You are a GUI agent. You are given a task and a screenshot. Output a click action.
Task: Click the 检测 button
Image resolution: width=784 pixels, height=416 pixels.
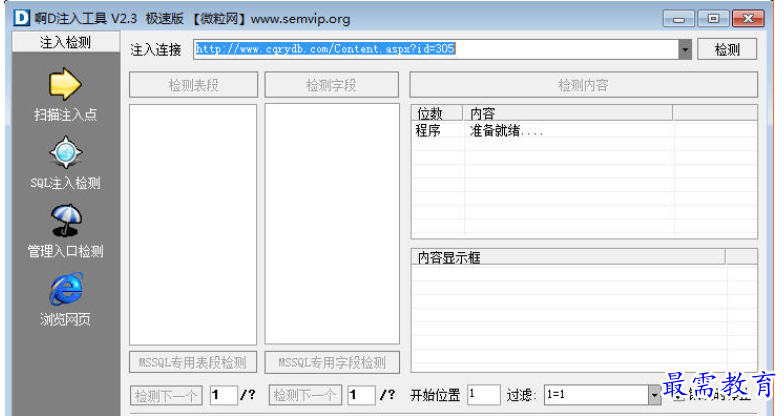click(x=727, y=50)
